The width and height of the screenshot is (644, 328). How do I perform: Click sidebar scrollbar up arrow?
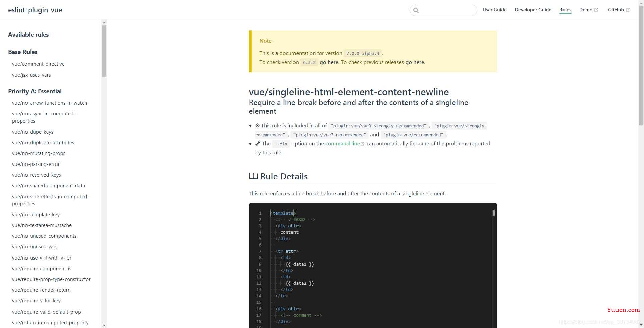click(104, 22)
